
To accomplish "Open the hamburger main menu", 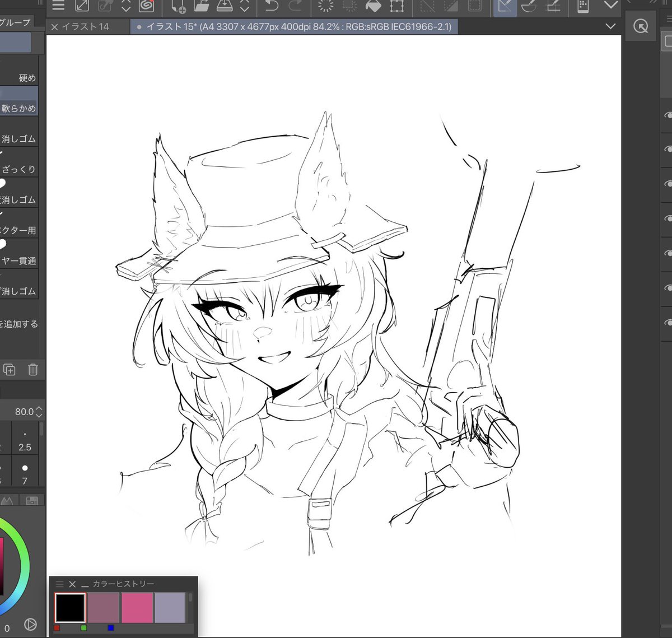I will pyautogui.click(x=58, y=6).
